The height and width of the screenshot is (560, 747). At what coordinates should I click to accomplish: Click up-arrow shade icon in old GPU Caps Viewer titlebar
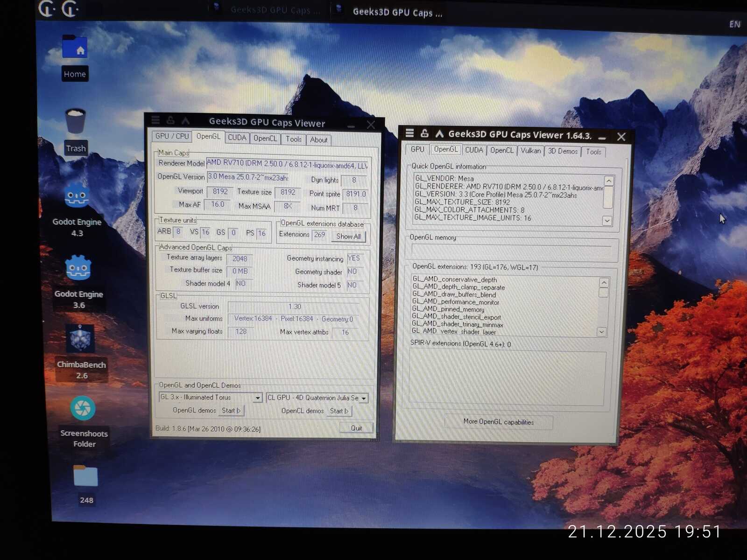185,121
